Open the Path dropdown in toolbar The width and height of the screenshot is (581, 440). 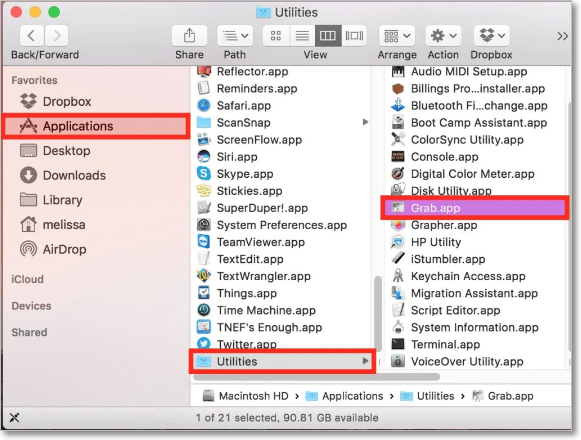pos(235,36)
